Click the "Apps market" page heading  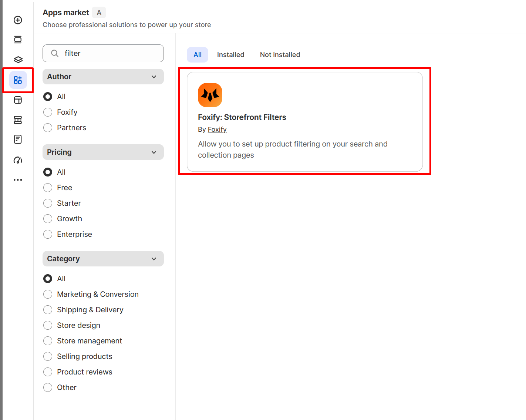[66, 13]
